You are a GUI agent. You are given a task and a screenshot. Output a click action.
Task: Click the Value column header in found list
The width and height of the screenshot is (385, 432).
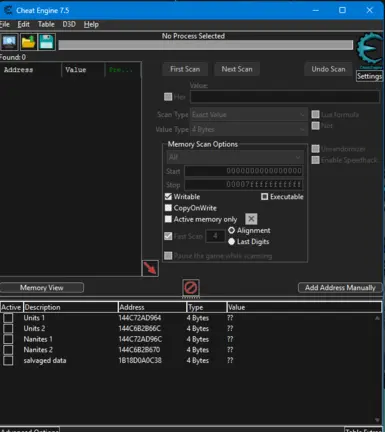83,70
